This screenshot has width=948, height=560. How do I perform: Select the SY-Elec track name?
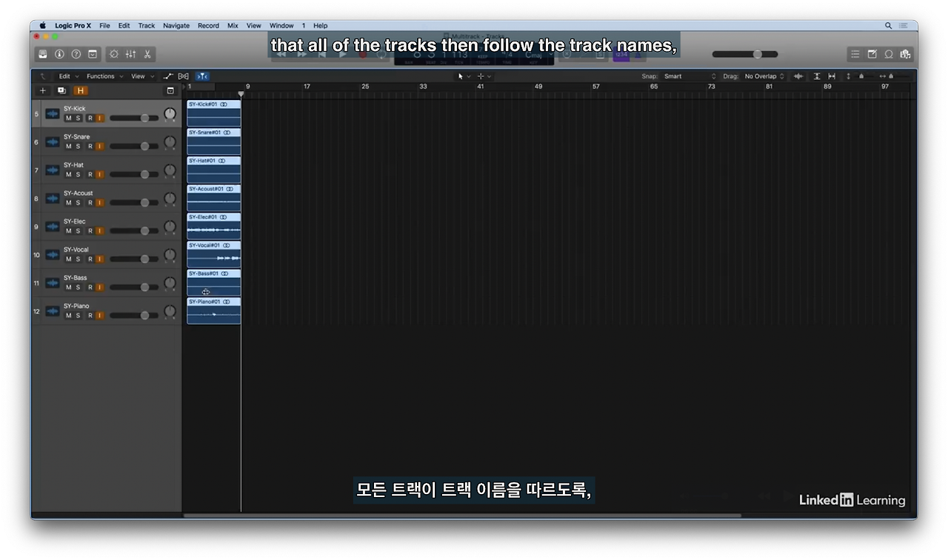pyautogui.click(x=74, y=221)
